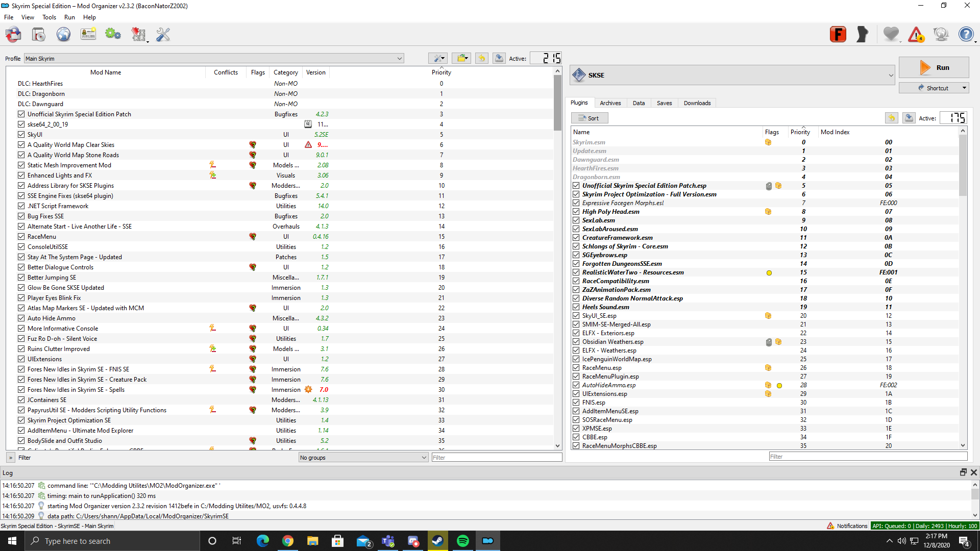980x551 pixels.
Task: Open the Tools menu
Action: tap(49, 17)
